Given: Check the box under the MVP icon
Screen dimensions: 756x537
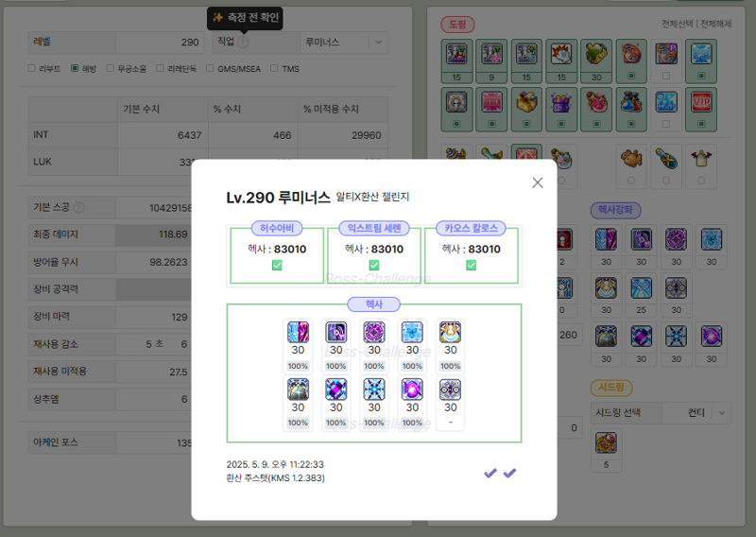Looking at the screenshot, I should [x=666, y=124].
